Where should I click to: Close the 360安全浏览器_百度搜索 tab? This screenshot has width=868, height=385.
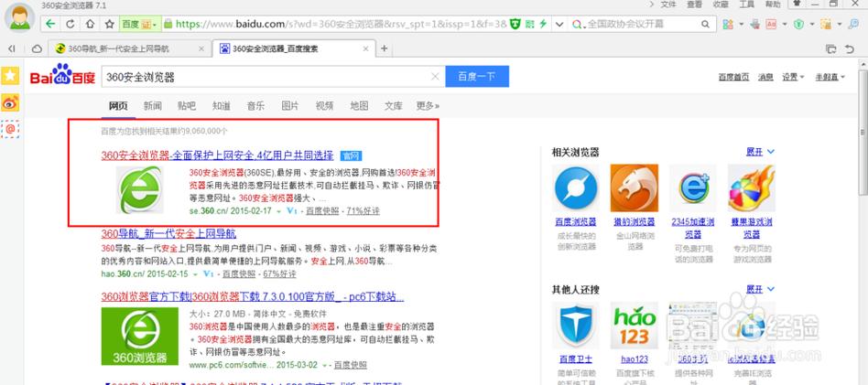tap(365, 48)
